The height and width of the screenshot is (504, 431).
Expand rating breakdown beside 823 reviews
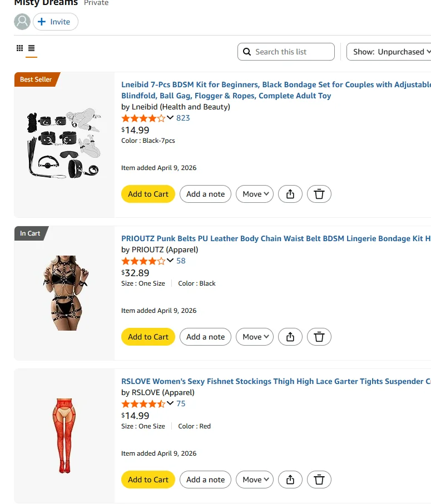click(x=170, y=117)
